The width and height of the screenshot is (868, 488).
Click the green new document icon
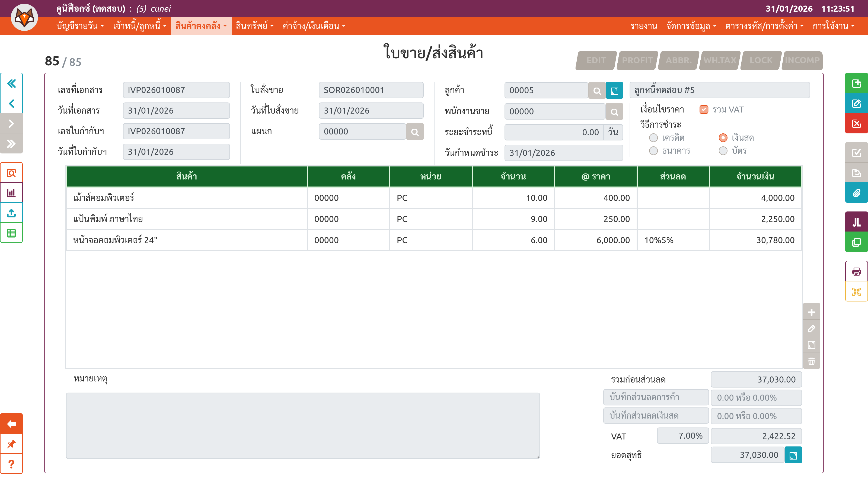(x=856, y=83)
